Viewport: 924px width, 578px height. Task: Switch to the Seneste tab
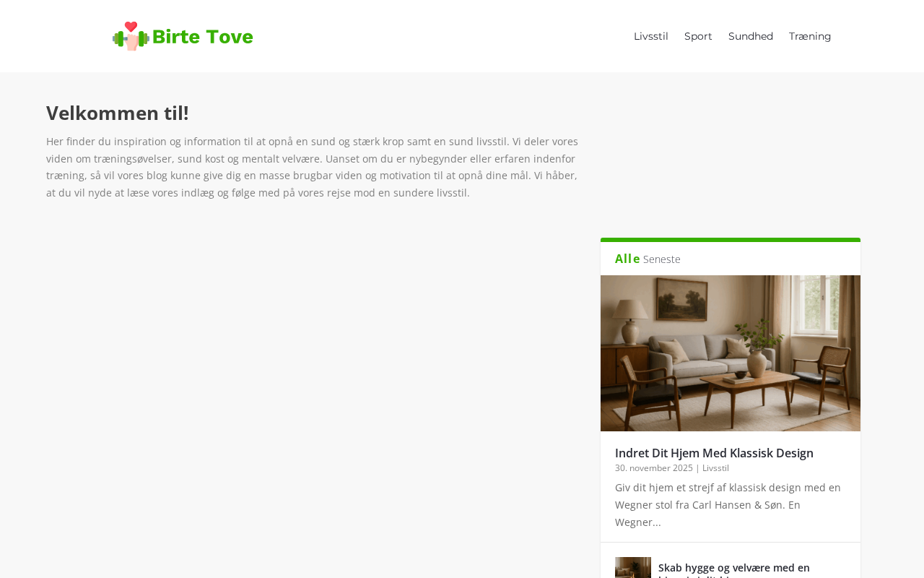[x=662, y=259]
